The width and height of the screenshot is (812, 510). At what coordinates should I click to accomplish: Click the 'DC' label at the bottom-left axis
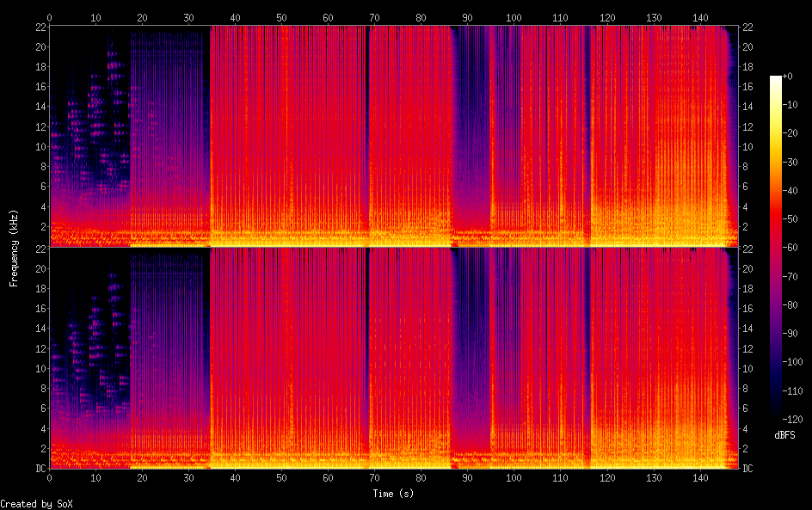pyautogui.click(x=38, y=469)
